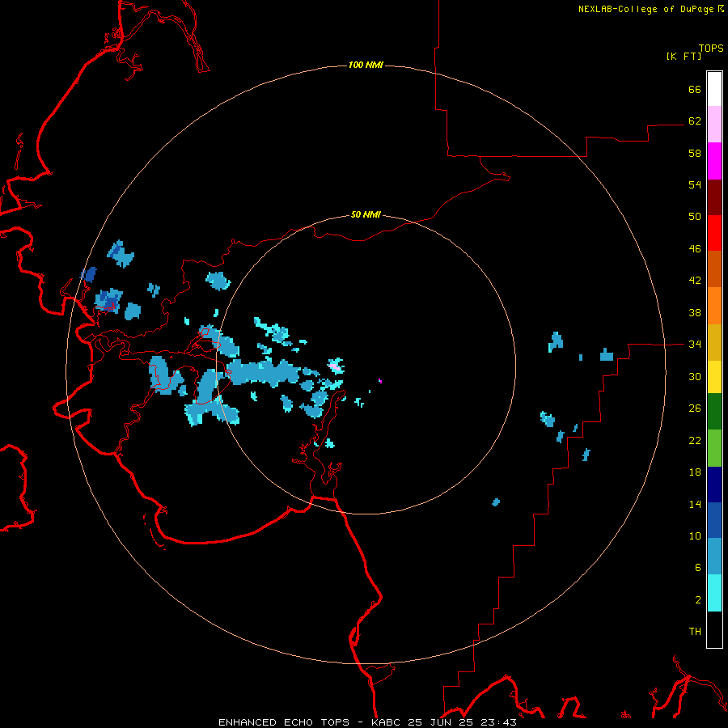Select the white swatch above 66
Screen dimensions: 728x728
tap(714, 89)
